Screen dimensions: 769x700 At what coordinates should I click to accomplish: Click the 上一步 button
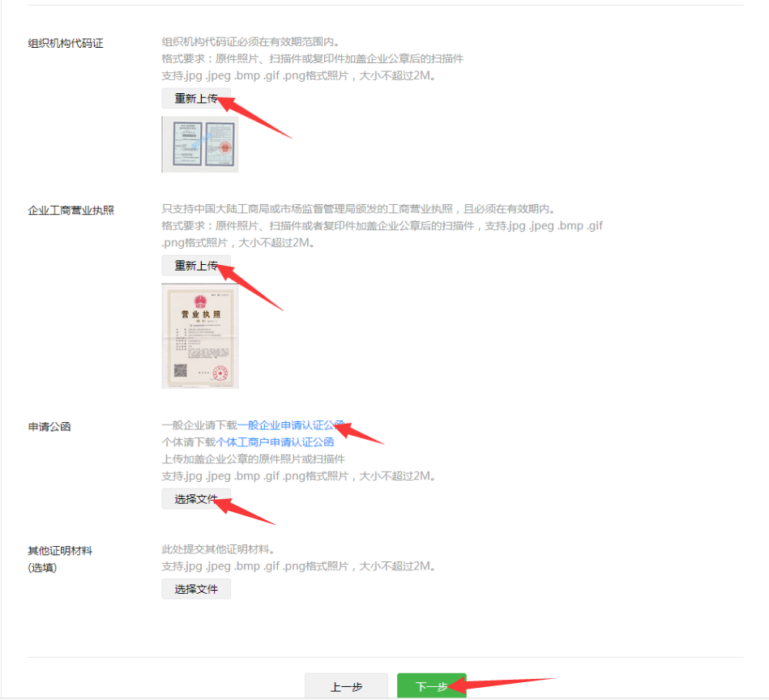click(x=346, y=685)
